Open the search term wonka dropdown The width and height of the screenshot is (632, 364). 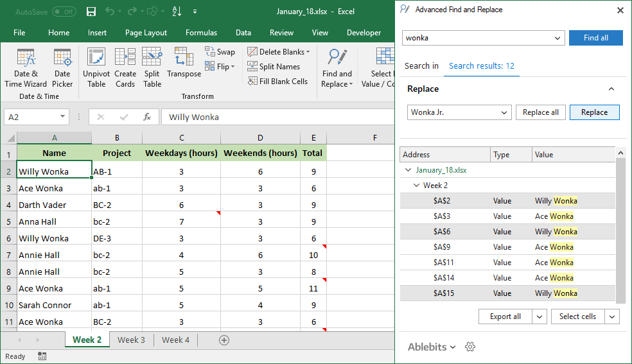pos(557,39)
